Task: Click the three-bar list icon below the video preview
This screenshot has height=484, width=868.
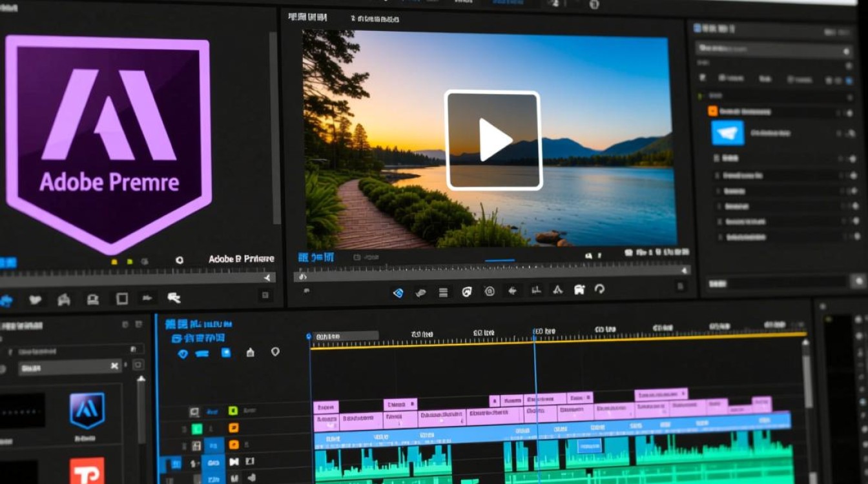Action: [x=443, y=292]
